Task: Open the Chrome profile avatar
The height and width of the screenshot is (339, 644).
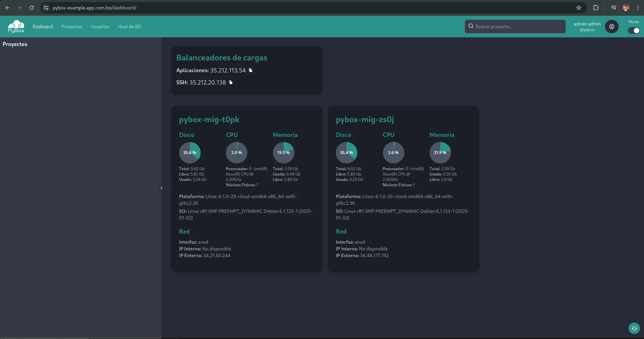Action: tap(626, 8)
